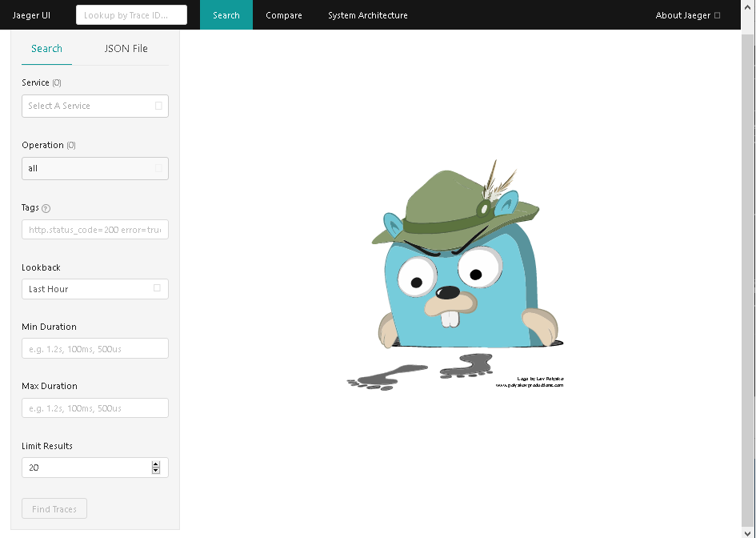Image resolution: width=756 pixels, height=538 pixels.
Task: Switch to the JSON File tab
Action: coord(126,49)
